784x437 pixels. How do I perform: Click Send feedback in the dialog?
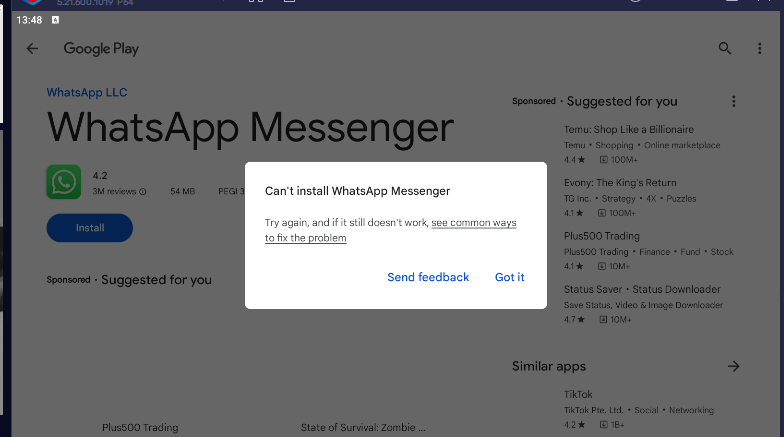[428, 277]
